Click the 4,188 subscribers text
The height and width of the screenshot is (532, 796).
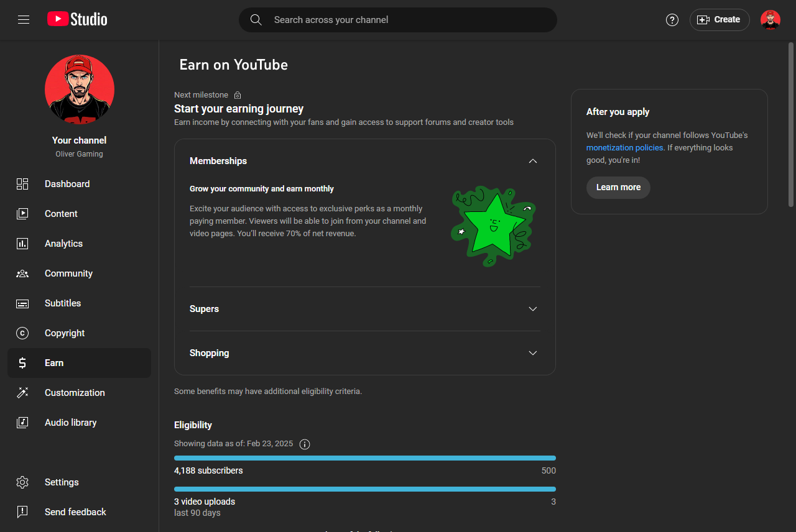[x=208, y=470]
